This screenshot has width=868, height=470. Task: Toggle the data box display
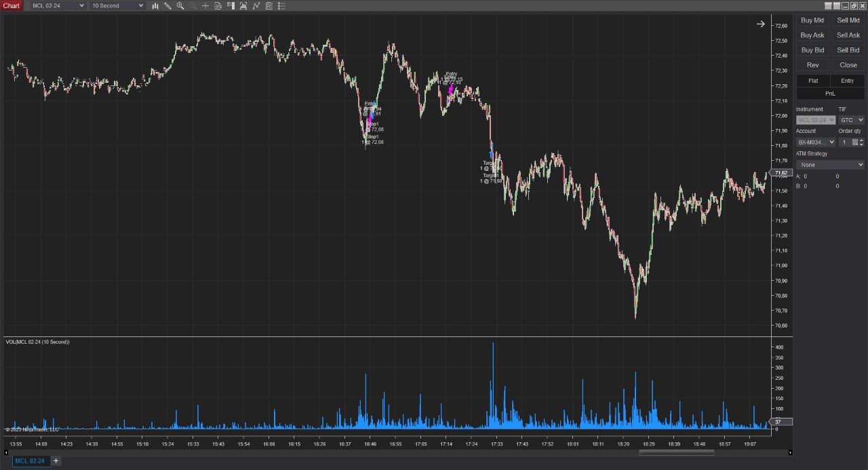[218, 5]
